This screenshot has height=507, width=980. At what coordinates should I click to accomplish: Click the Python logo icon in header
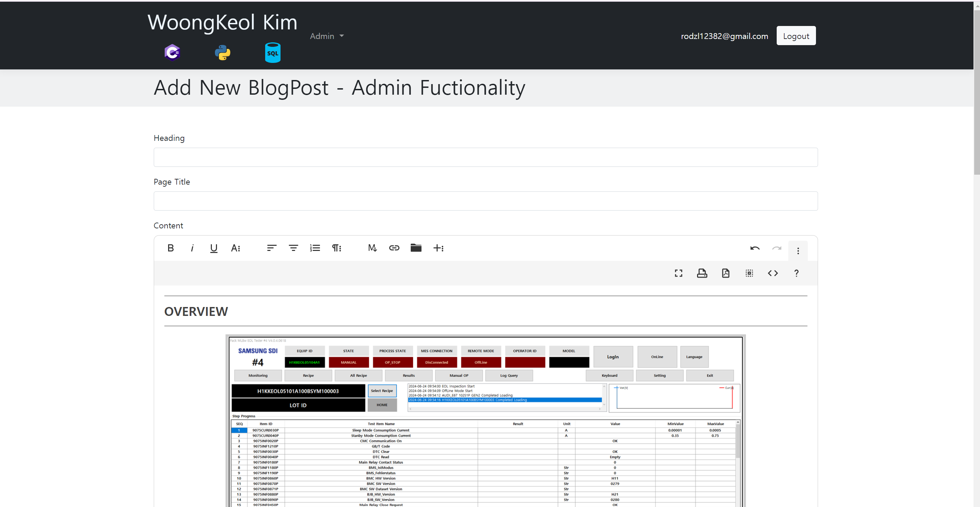point(222,53)
